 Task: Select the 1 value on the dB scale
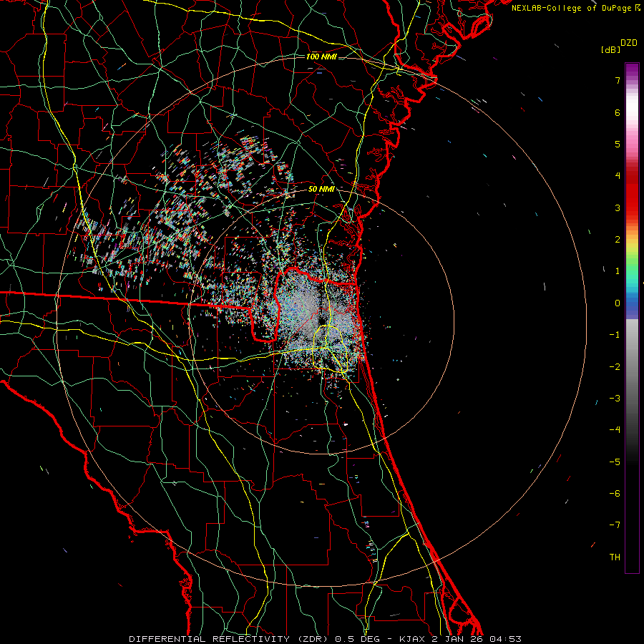(618, 271)
